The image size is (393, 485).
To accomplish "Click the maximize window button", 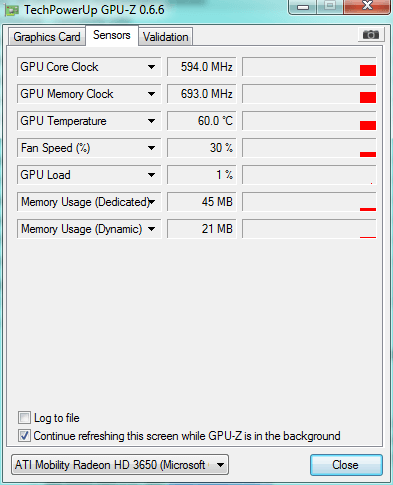I will [330, 7].
